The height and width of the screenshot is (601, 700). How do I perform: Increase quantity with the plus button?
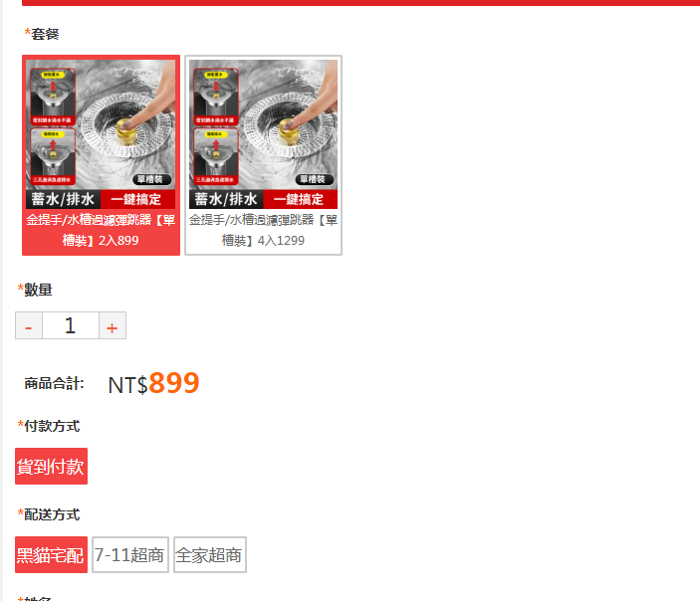pos(113,325)
